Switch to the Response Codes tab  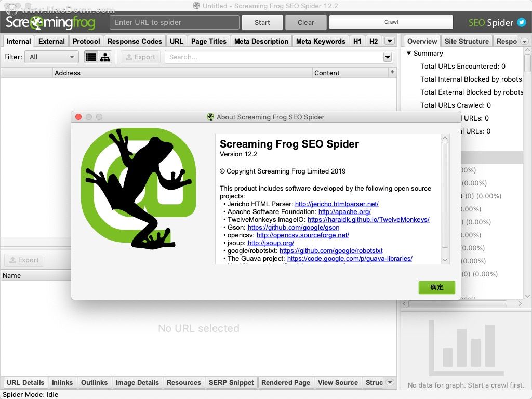point(135,42)
